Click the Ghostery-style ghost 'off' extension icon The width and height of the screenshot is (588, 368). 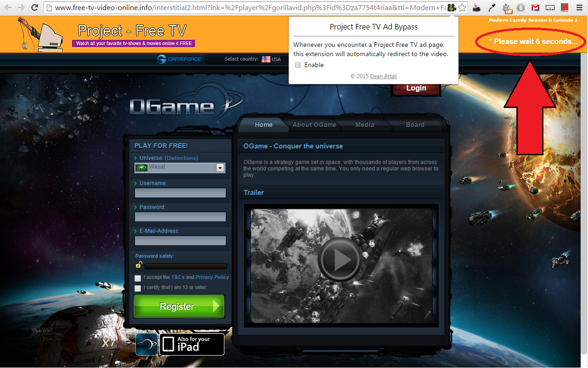point(507,8)
